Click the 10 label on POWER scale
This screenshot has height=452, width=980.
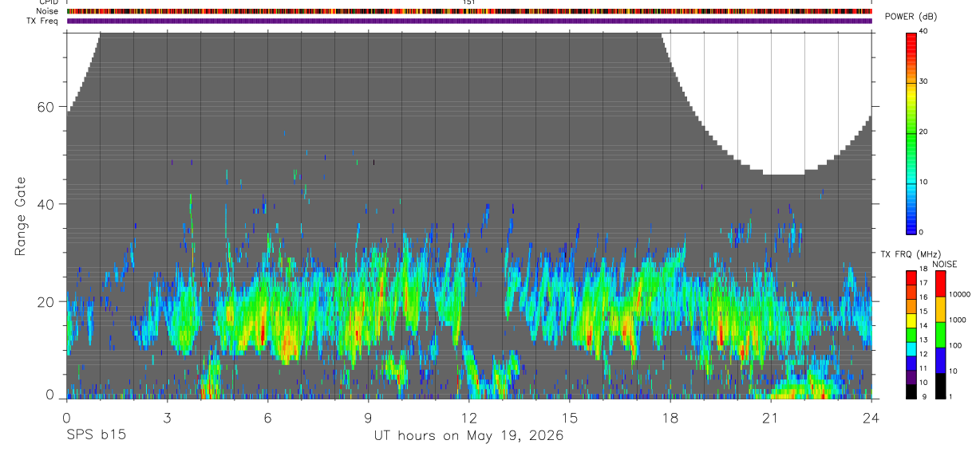point(923,182)
